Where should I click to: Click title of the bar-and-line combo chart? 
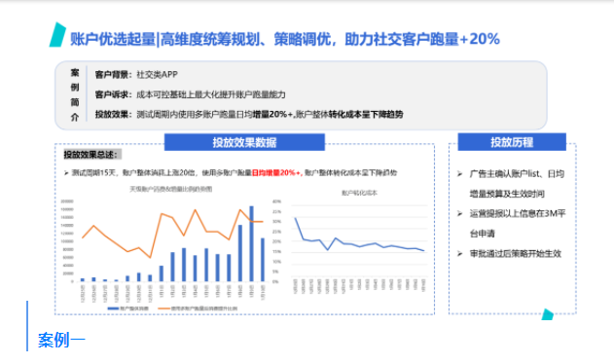170,189
